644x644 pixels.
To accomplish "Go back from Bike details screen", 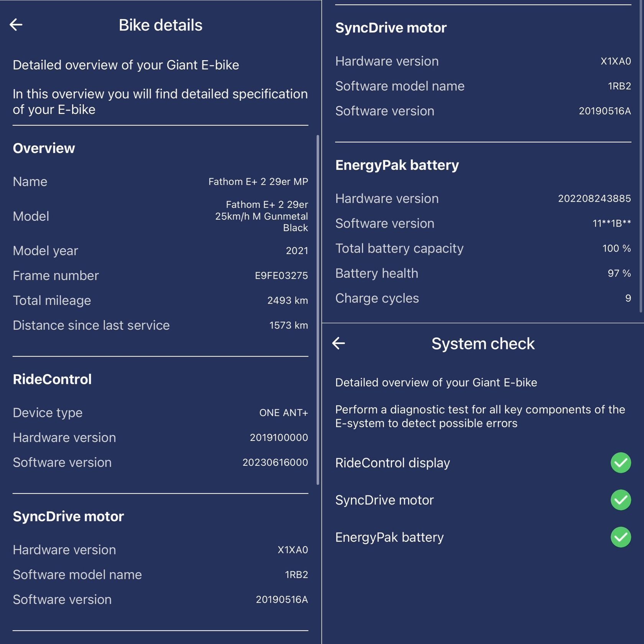I will click(16, 25).
